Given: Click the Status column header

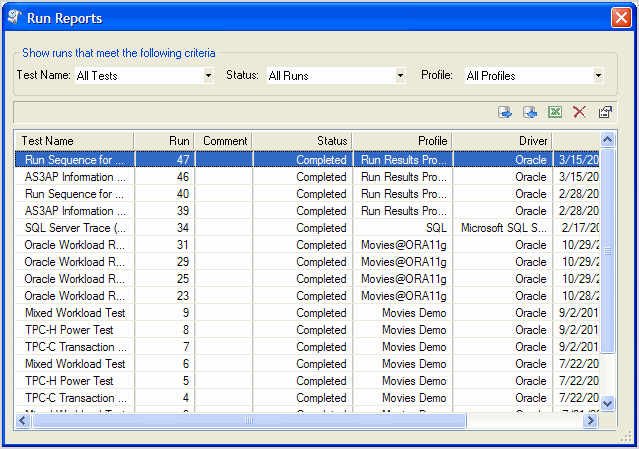Looking at the screenshot, I should [x=302, y=141].
